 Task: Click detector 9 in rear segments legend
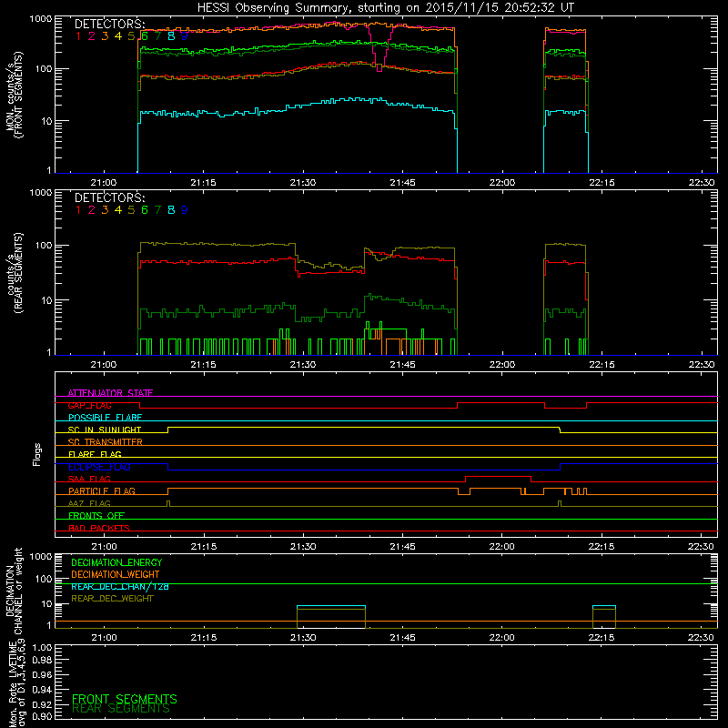(x=185, y=210)
